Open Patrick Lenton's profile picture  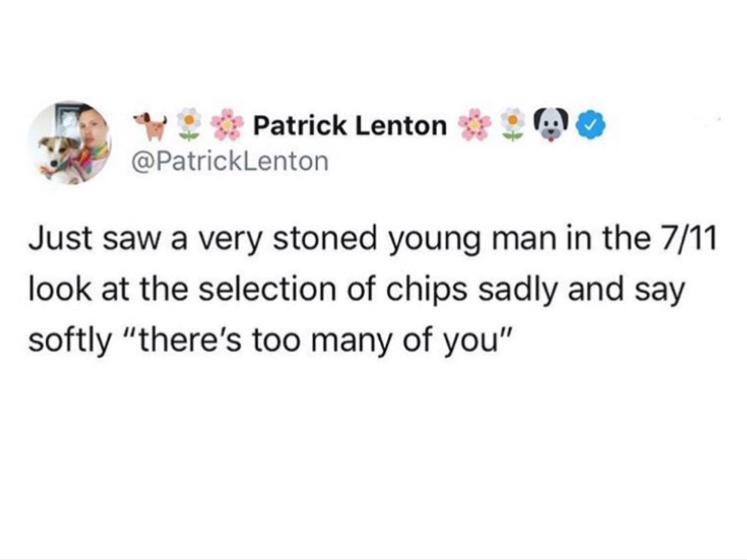coord(70,143)
